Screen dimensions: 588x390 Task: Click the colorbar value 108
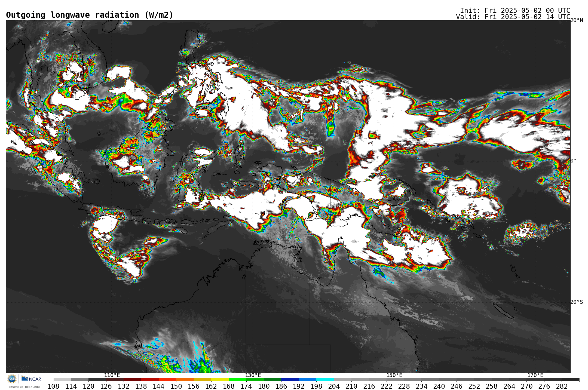pyautogui.click(x=54, y=386)
